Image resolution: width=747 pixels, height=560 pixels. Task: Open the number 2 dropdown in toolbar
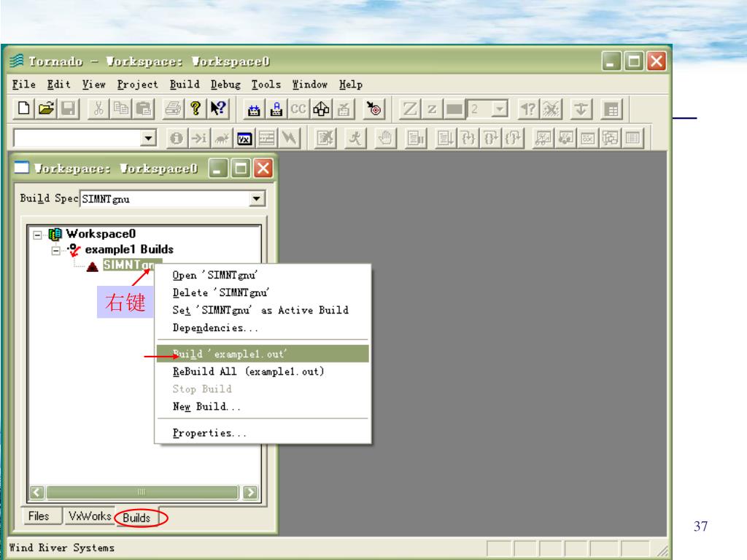pyautogui.click(x=499, y=109)
